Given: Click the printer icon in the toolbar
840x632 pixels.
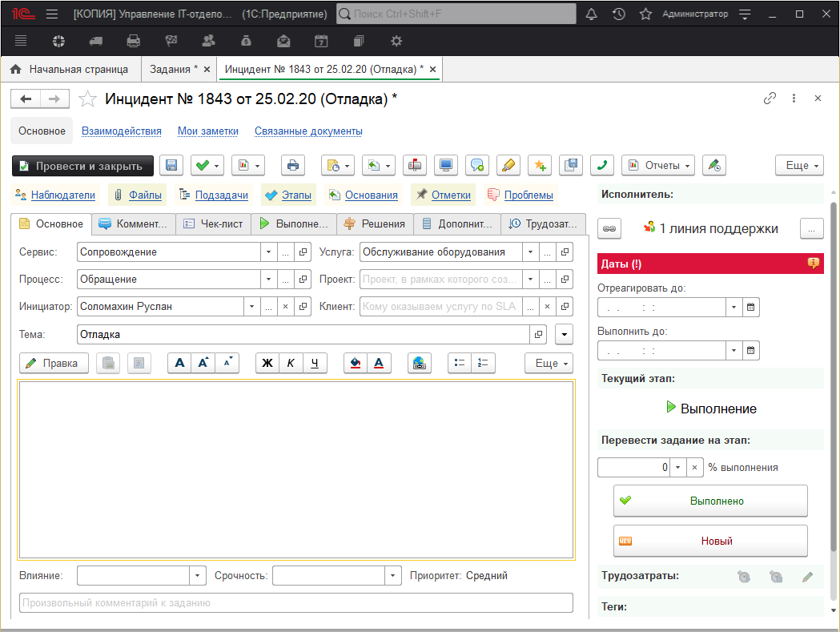Looking at the screenshot, I should pyautogui.click(x=293, y=166).
